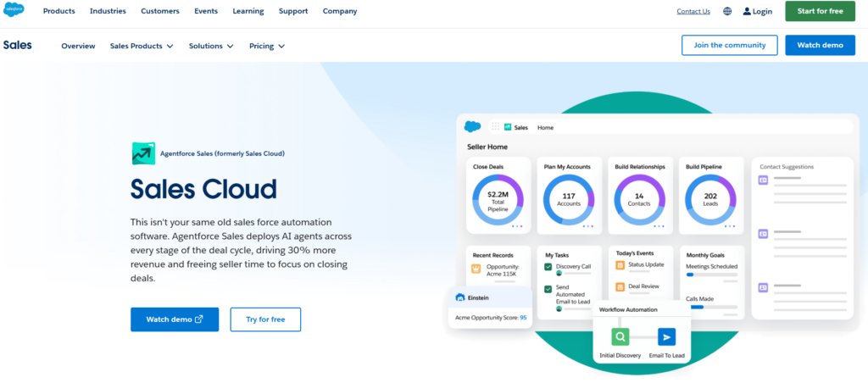The height and width of the screenshot is (383, 868).
Task: Toggle the Send Automated Email checkbox
Action: [x=548, y=289]
